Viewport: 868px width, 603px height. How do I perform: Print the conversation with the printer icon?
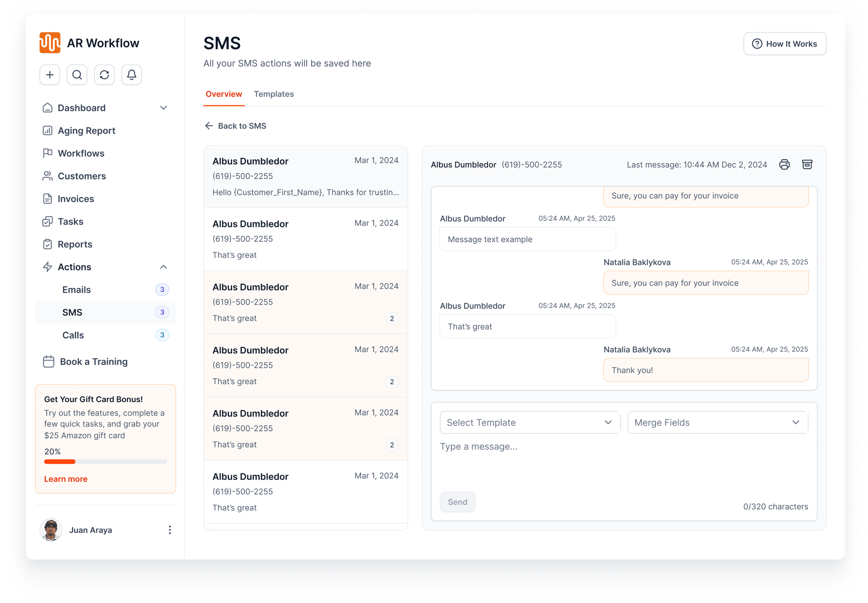coord(784,164)
